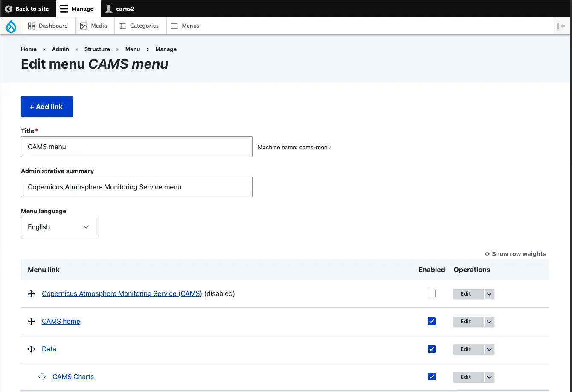Click Edit for CAMS home

tap(468, 322)
